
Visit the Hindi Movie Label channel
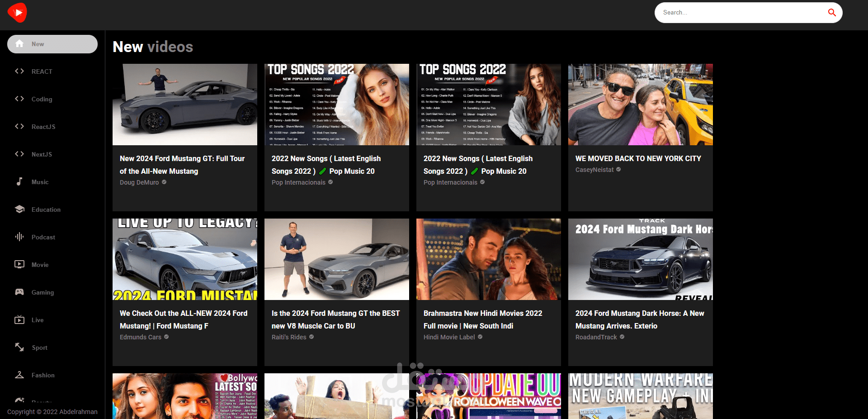coord(449,337)
